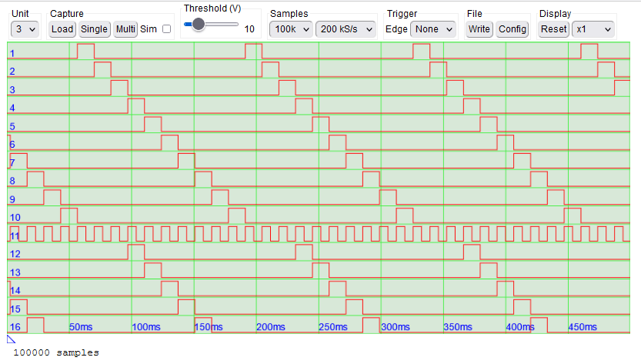Select the channel 11 clock signal label
The width and height of the screenshot is (641, 364).
[15, 235]
